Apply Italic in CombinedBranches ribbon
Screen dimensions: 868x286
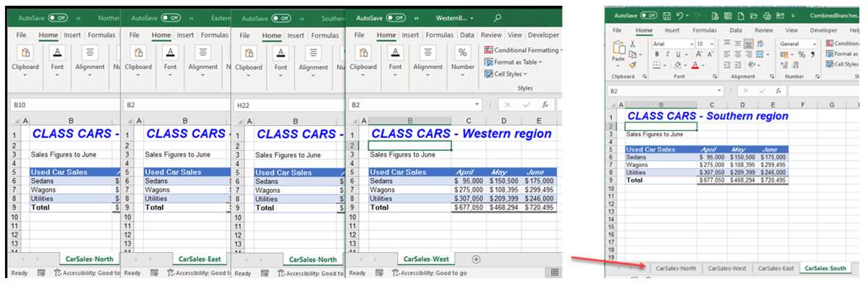[x=668, y=54]
